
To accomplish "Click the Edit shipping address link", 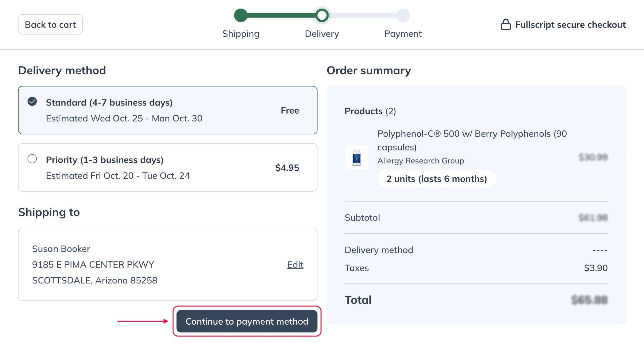I will [x=296, y=264].
